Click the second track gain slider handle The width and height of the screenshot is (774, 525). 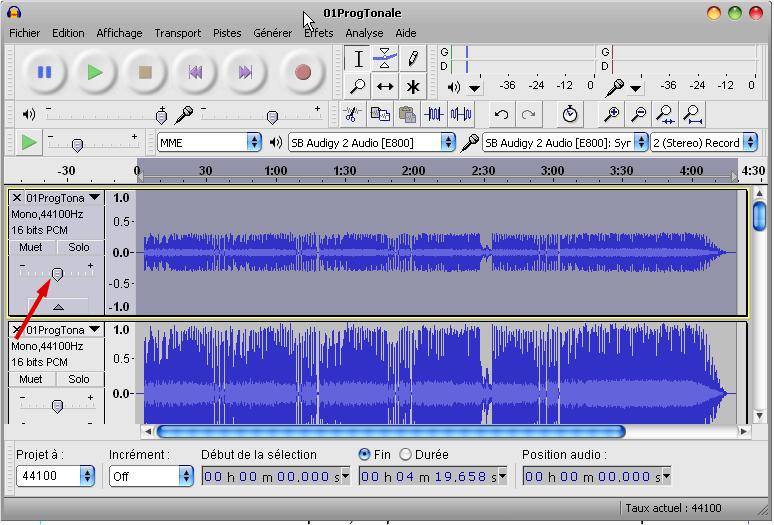(57, 406)
